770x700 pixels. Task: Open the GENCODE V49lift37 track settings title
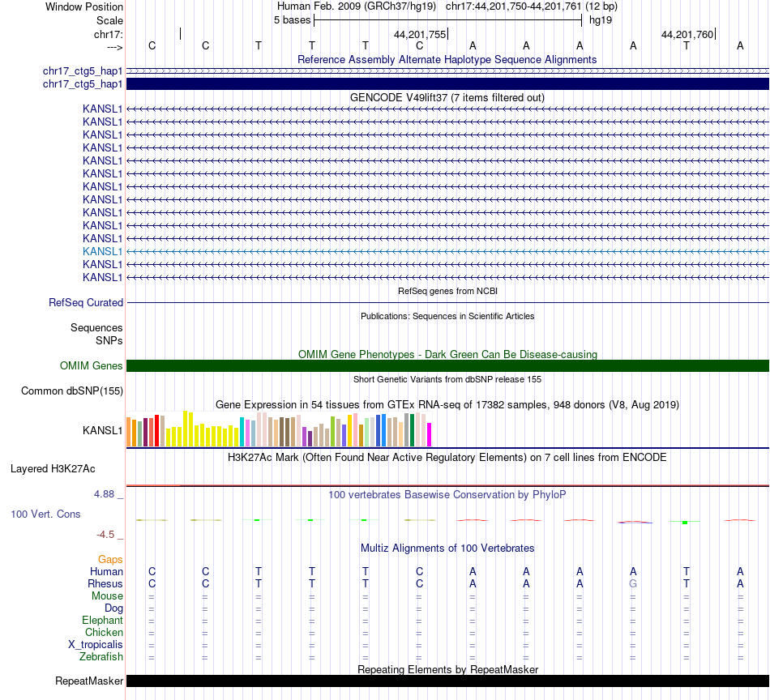(x=447, y=98)
